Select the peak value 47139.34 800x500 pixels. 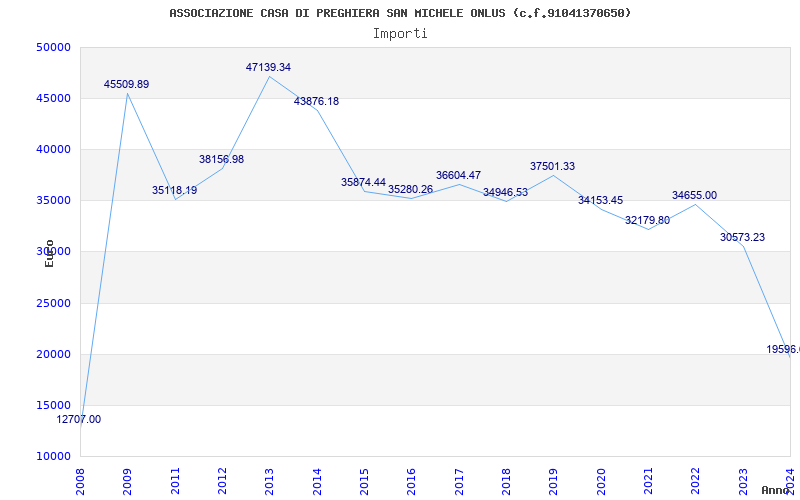pos(268,67)
